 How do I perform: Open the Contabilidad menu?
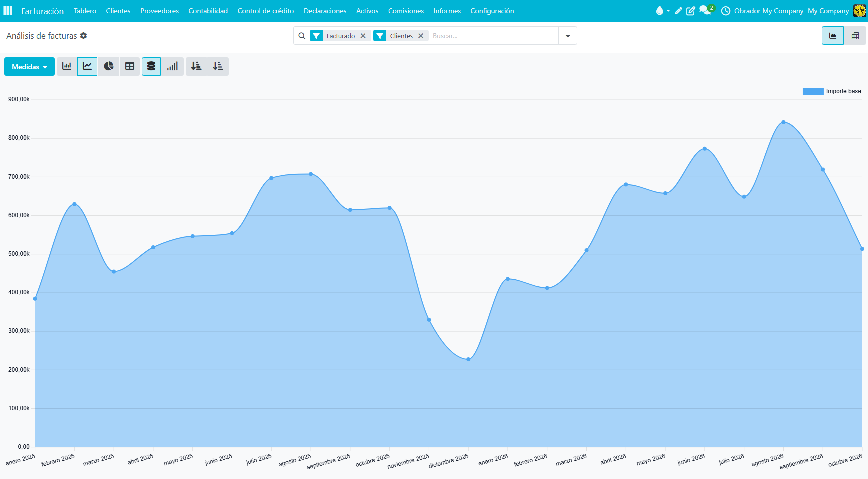point(208,11)
